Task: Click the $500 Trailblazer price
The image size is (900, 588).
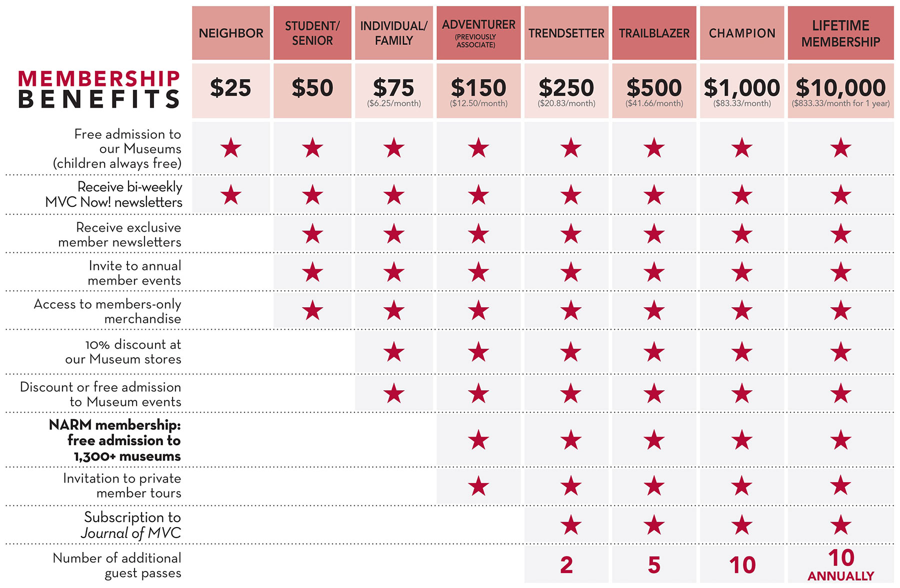Action: click(654, 88)
